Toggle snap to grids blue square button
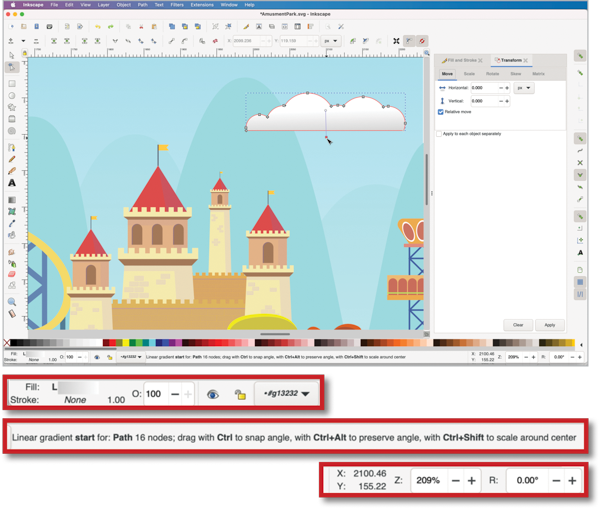600x509 pixels. point(580,282)
